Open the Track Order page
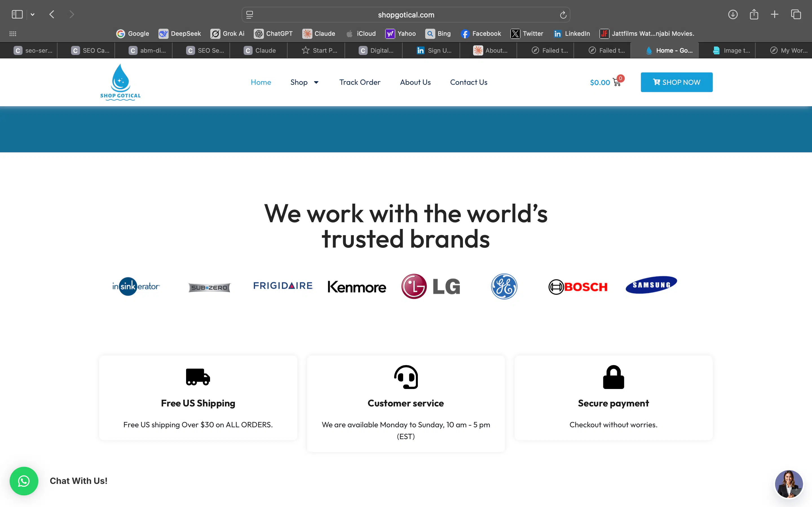812x507 pixels. (360, 82)
